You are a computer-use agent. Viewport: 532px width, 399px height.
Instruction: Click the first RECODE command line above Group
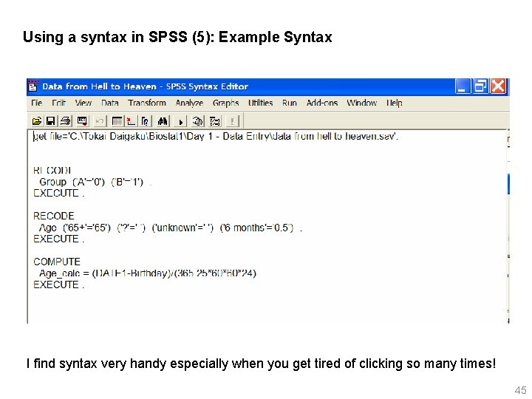tap(52, 171)
